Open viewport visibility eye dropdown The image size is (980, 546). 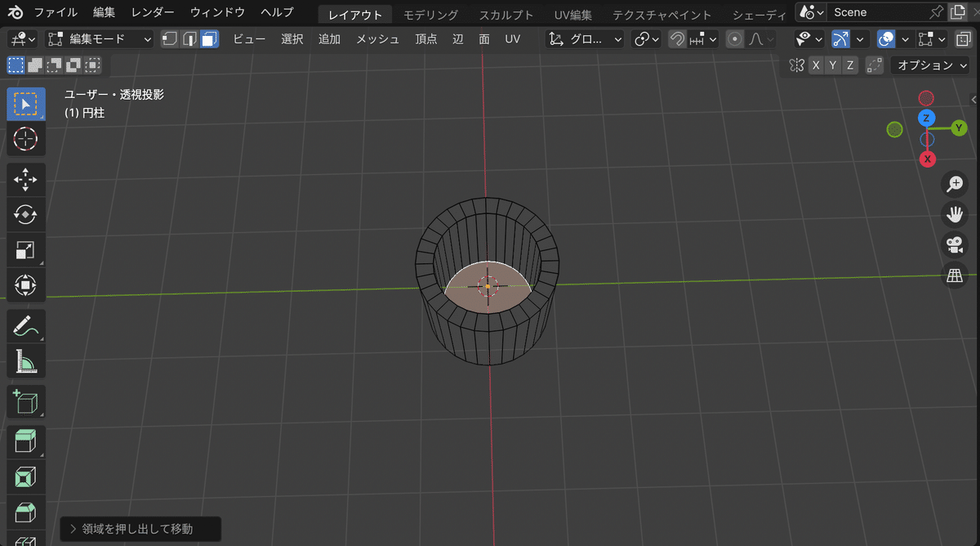pos(809,39)
